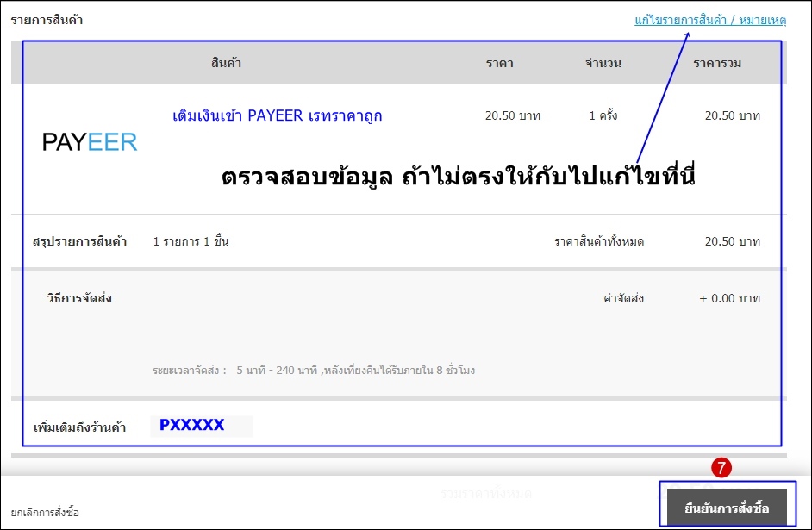Click the ยกเลิกการสั่งซื้อ cancel order link
The image size is (812, 530).
click(45, 513)
